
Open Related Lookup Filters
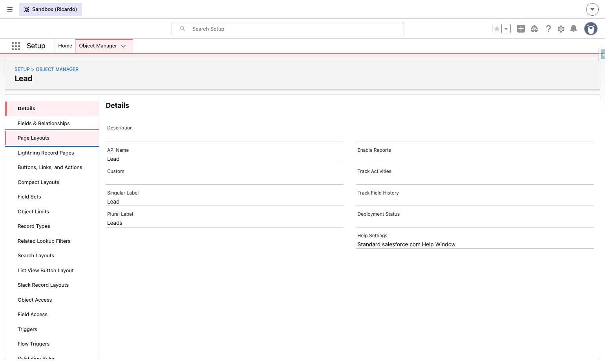[x=52, y=241]
